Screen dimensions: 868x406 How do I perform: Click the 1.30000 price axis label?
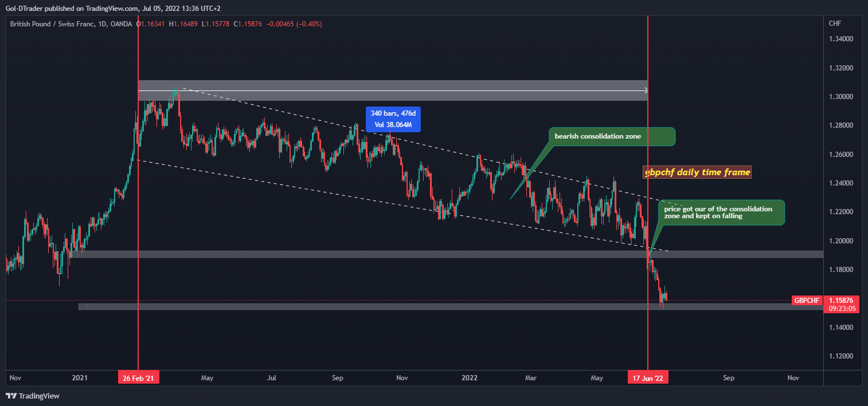pyautogui.click(x=842, y=97)
